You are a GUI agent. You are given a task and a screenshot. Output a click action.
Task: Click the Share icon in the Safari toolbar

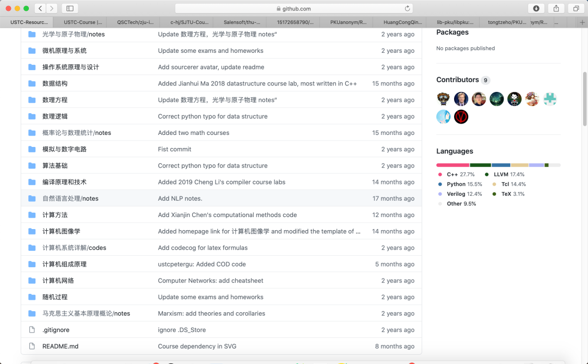[x=555, y=8]
